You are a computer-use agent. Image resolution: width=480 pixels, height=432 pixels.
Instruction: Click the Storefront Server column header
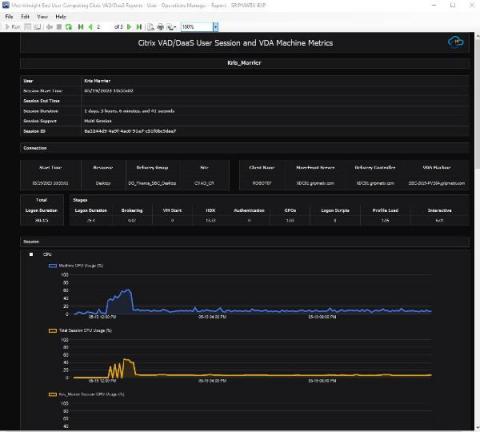pyautogui.click(x=315, y=168)
